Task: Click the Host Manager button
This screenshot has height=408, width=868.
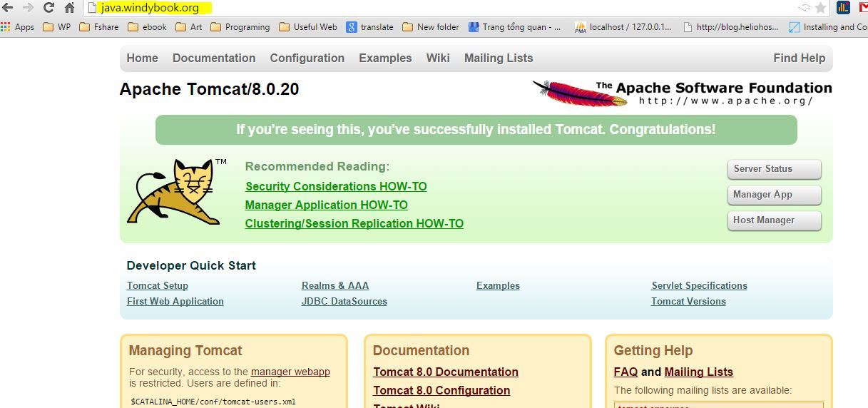Action: point(774,220)
